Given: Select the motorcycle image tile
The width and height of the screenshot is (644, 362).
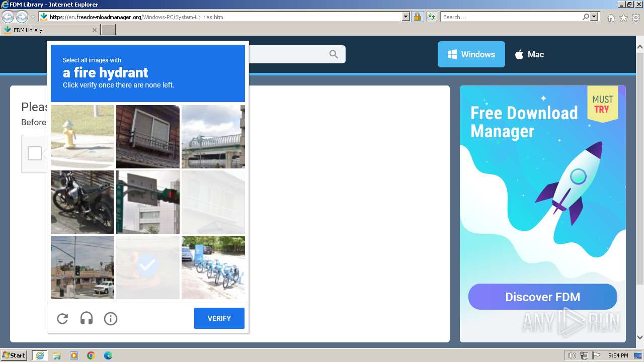Looking at the screenshot, I should coord(83,202).
